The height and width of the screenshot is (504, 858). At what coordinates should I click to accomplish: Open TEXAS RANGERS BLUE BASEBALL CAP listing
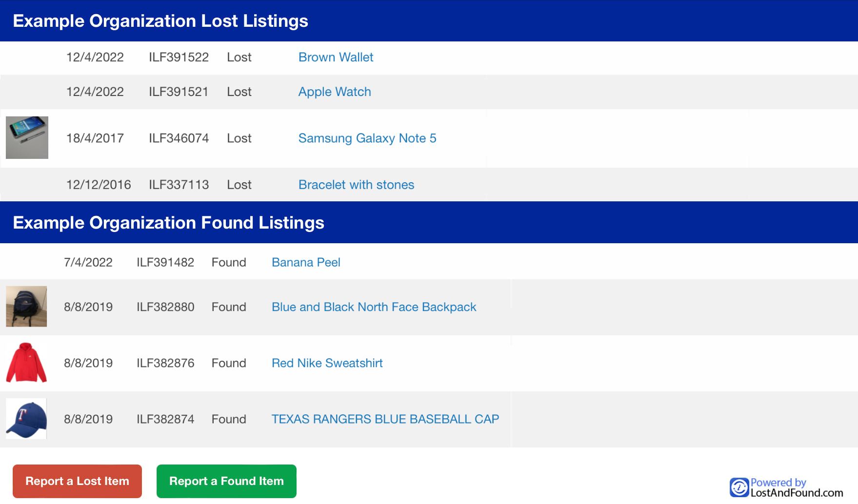(385, 419)
